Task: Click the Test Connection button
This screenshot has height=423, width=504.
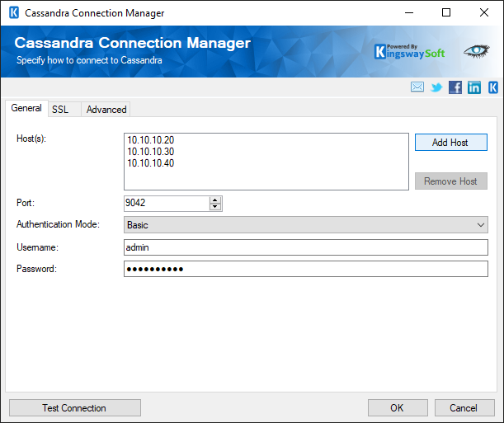Action: tap(74, 408)
